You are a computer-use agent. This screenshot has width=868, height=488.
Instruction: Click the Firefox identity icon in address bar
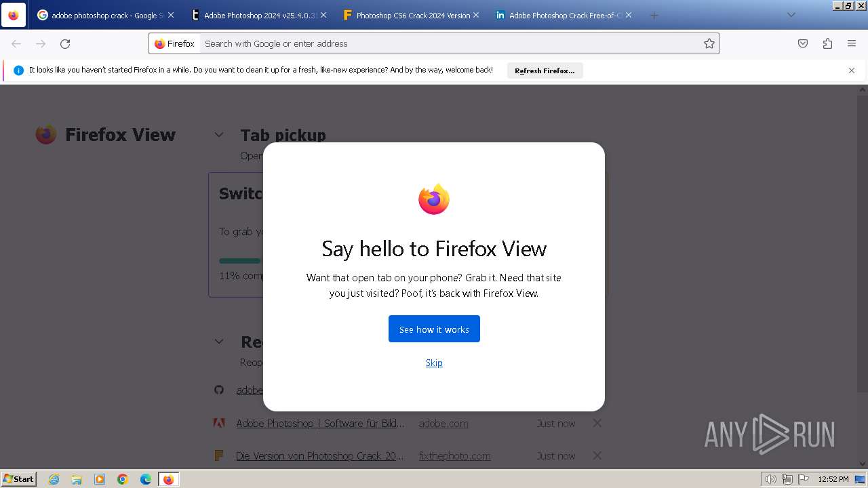tap(174, 43)
